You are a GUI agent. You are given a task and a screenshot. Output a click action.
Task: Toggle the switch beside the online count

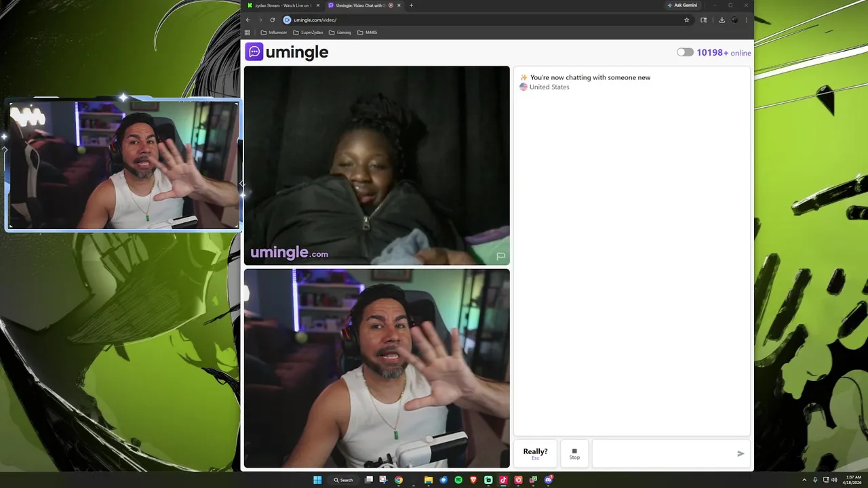click(685, 52)
